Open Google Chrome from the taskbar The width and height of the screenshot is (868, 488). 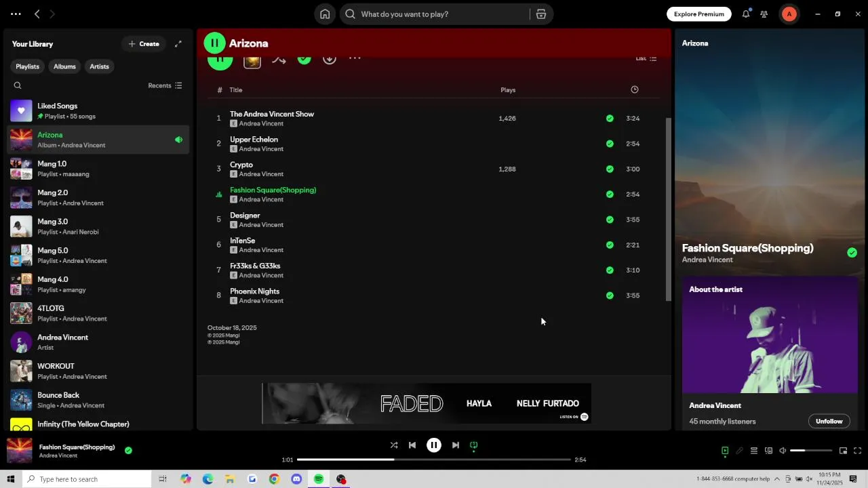(274, 479)
